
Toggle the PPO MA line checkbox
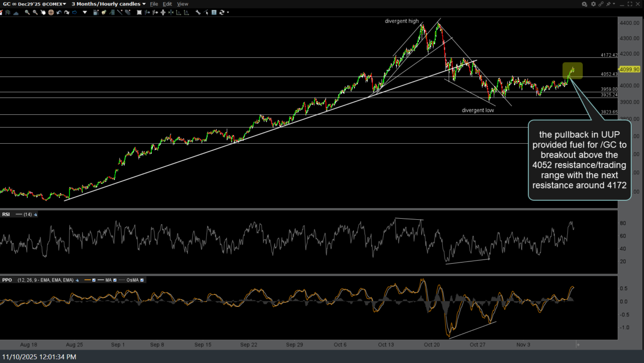click(x=114, y=280)
